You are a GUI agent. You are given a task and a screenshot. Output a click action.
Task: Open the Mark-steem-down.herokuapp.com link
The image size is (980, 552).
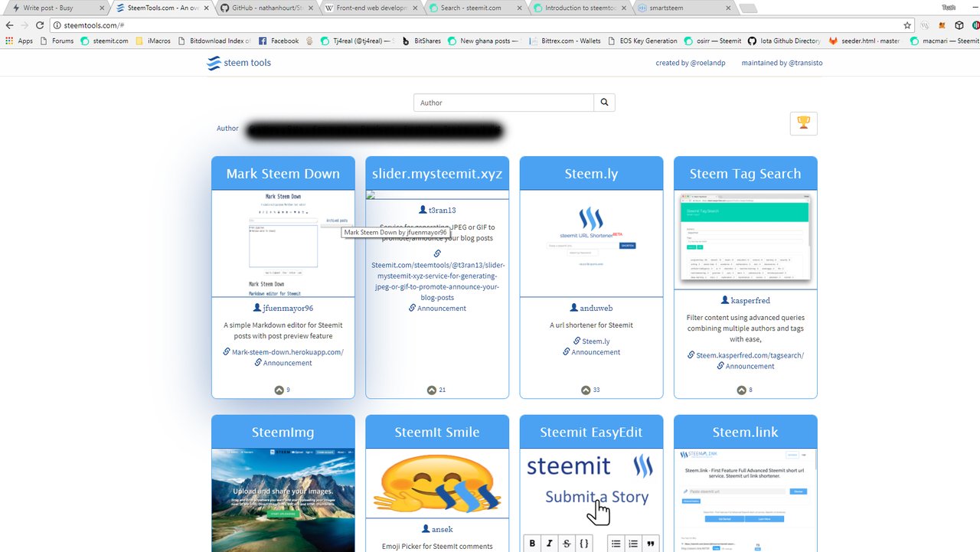click(x=288, y=352)
